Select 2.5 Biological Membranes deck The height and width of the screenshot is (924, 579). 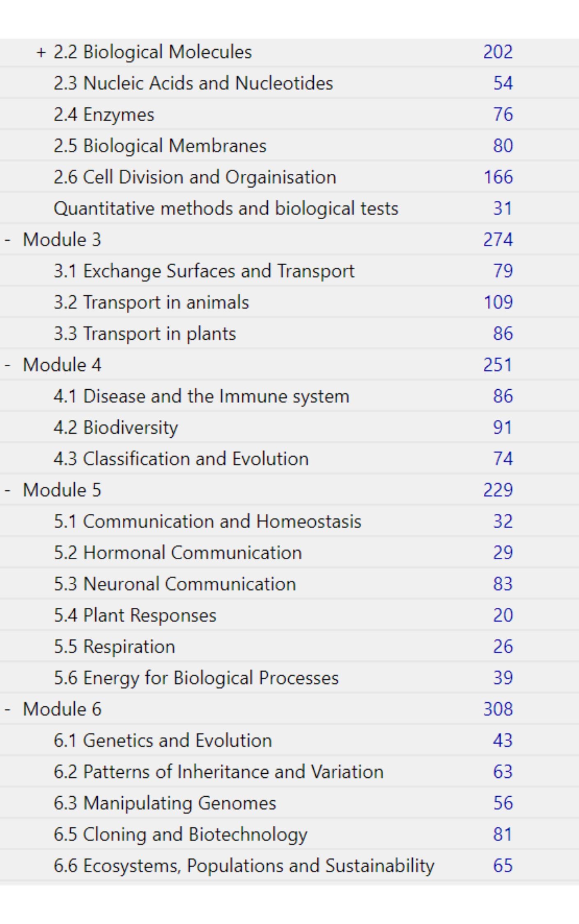tap(160, 146)
